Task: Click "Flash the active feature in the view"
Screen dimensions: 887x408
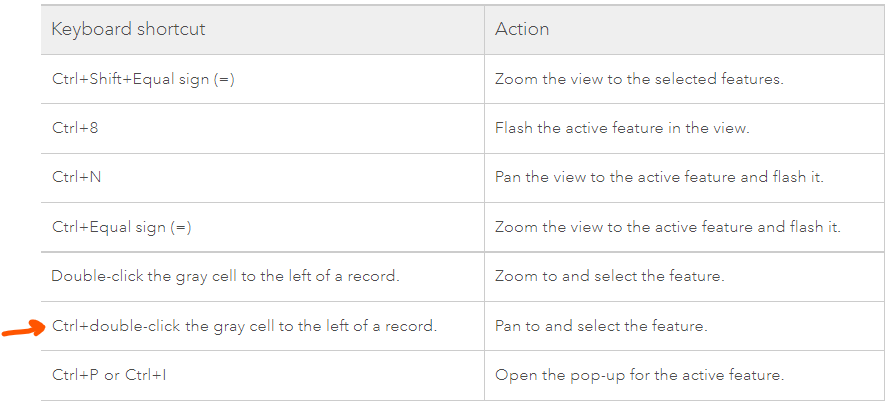Action: 622,128
